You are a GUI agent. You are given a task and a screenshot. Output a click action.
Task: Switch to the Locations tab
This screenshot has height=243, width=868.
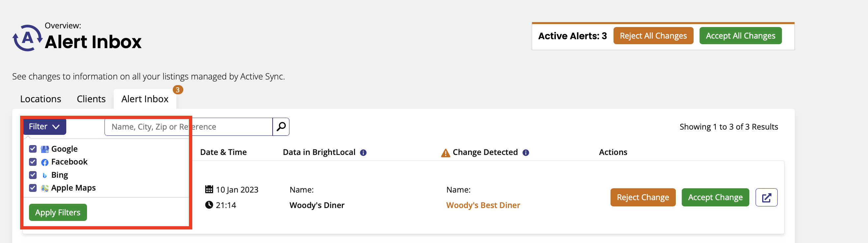[x=41, y=99]
